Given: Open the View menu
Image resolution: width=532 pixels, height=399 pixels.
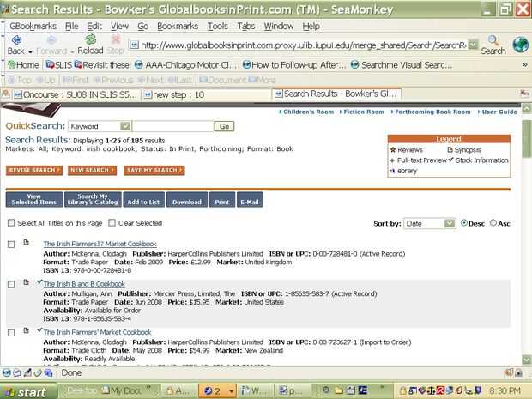Looking at the screenshot, I should point(119,26).
